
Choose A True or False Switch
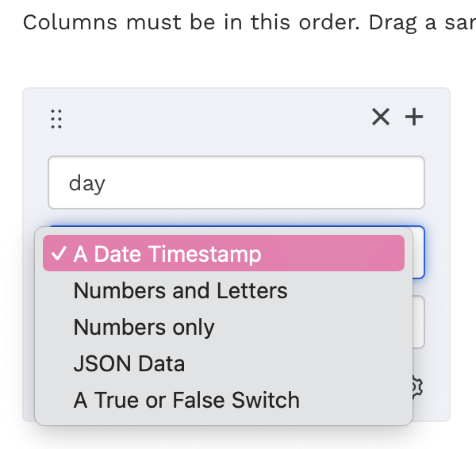186,400
